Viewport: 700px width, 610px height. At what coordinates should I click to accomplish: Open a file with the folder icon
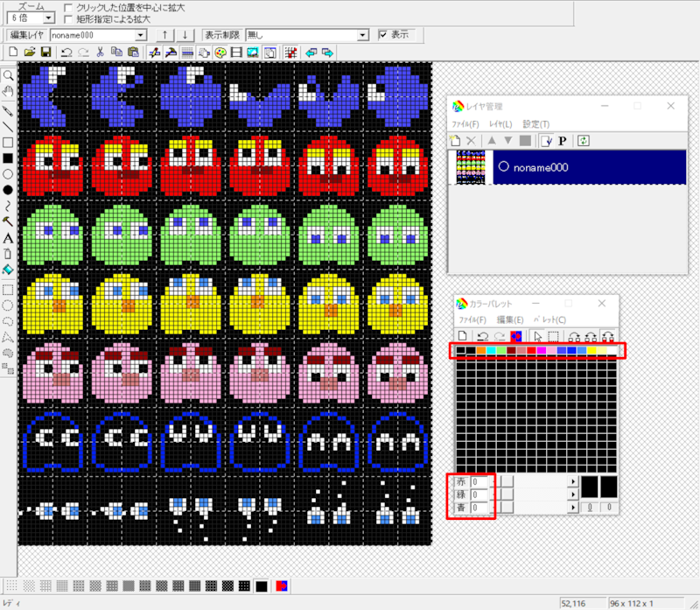coord(30,53)
